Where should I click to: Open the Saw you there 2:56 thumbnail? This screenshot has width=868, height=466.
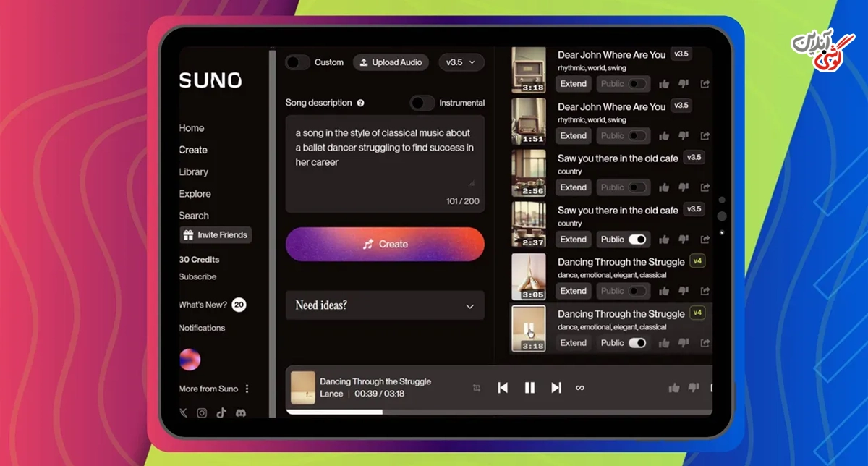(529, 174)
